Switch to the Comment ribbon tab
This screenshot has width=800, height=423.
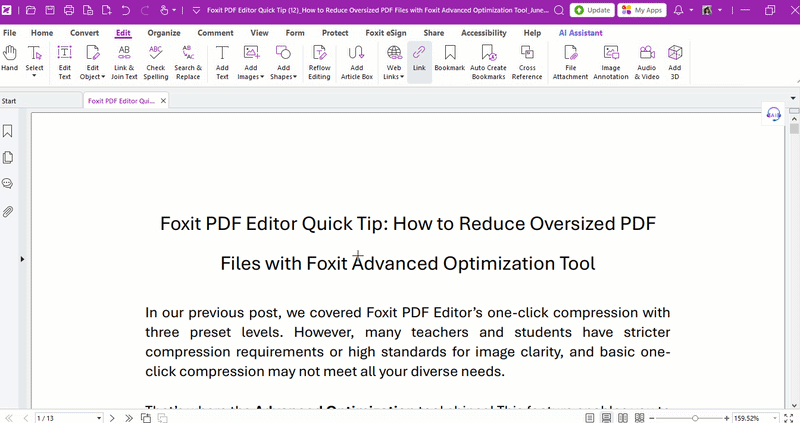point(215,33)
